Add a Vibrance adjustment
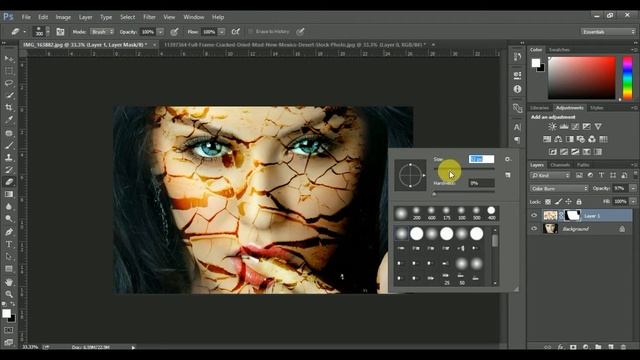This screenshot has height=360, width=640. click(598, 127)
